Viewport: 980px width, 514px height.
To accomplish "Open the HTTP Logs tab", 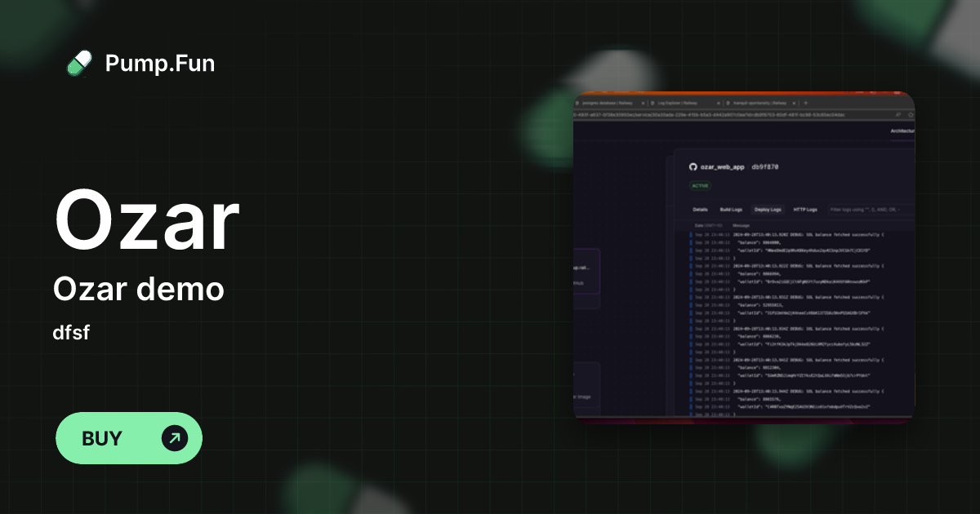I will (x=805, y=210).
